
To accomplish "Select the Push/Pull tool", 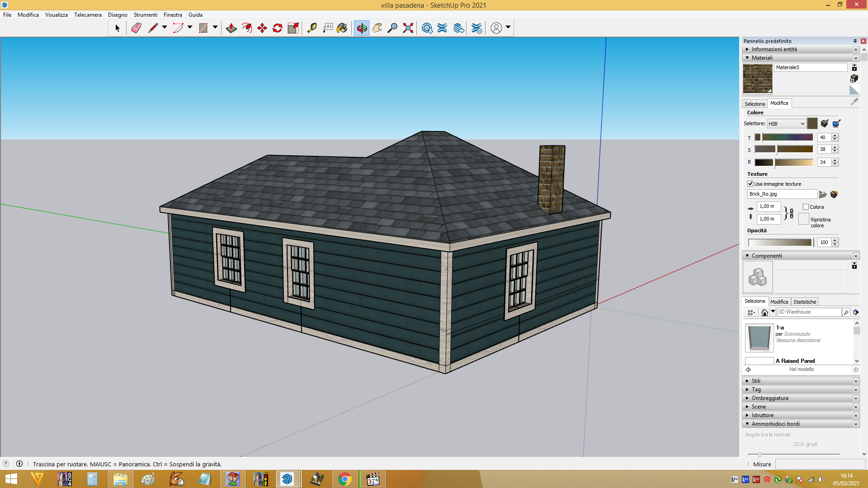I will point(231,28).
